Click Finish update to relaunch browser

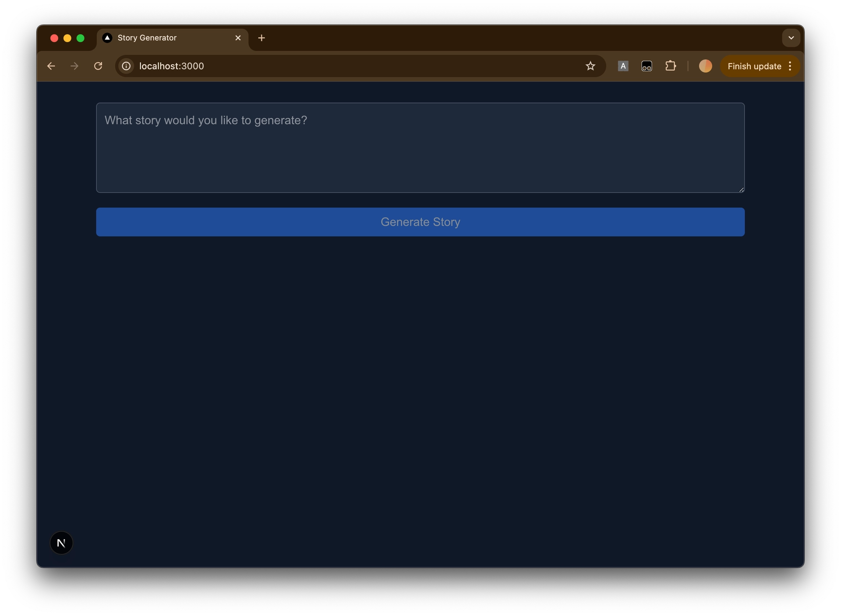754,66
